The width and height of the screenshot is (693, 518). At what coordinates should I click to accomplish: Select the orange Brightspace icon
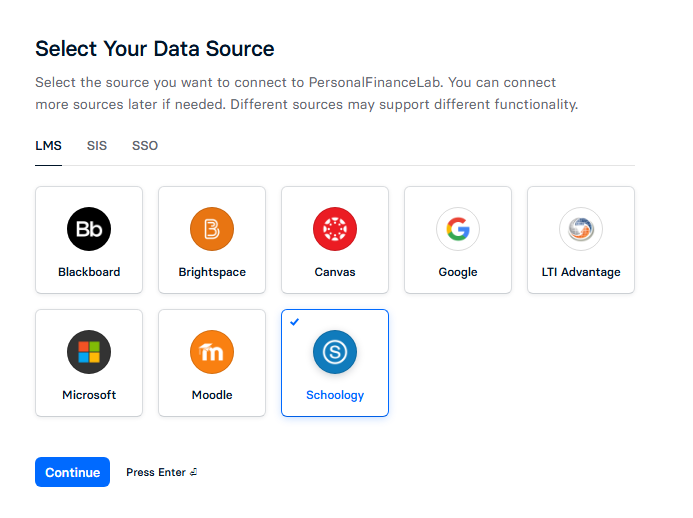(212, 229)
